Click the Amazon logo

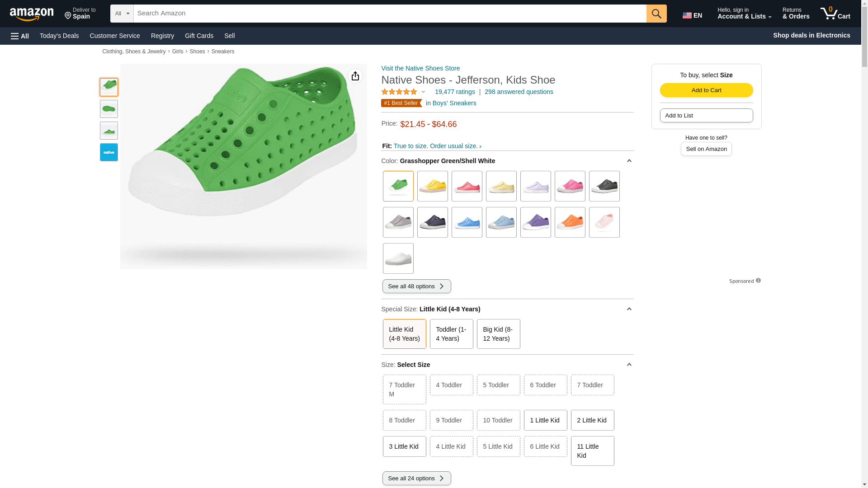tap(32, 14)
